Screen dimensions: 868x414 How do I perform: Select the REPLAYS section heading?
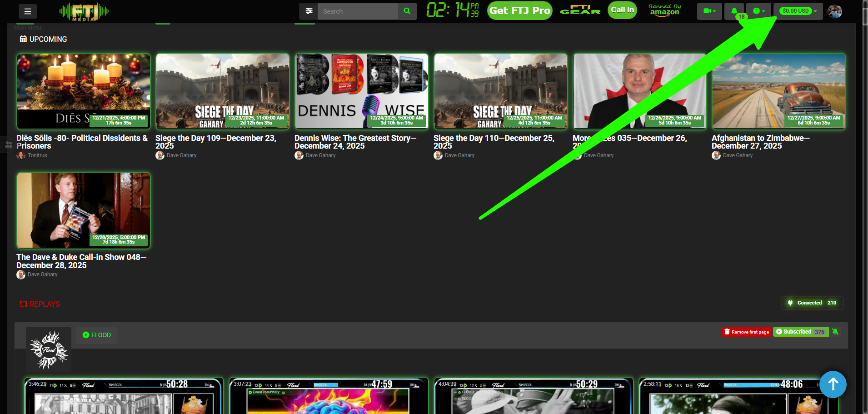[x=40, y=304]
